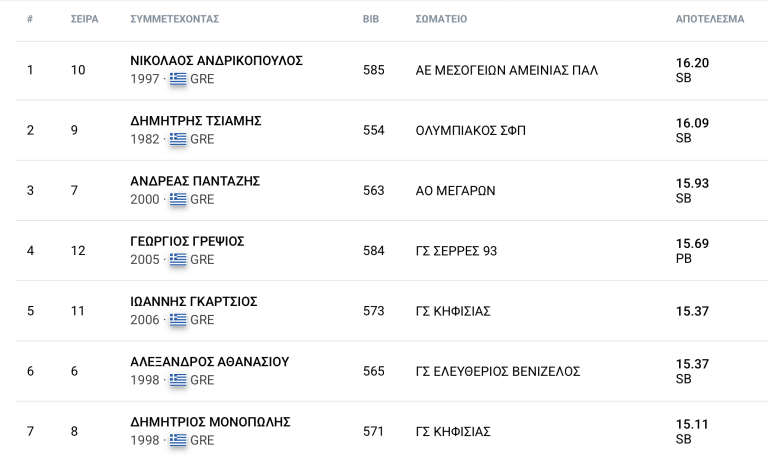768x461 pixels.
Task: Click the BIB column header
Action: (x=371, y=19)
